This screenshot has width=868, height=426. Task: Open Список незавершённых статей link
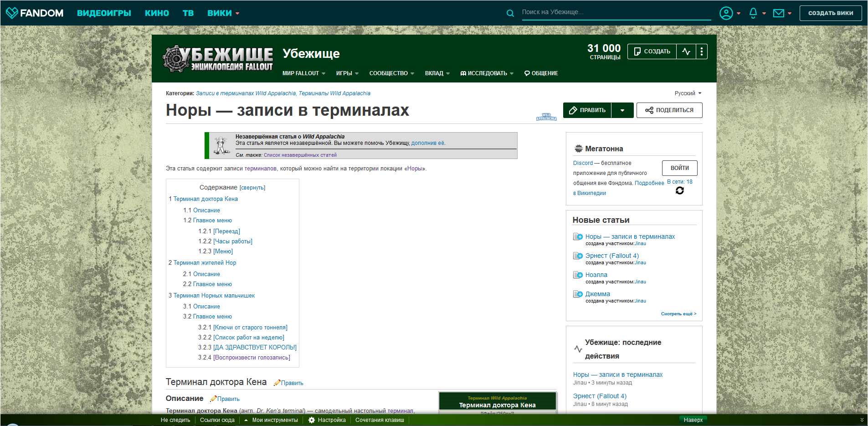[x=300, y=155]
